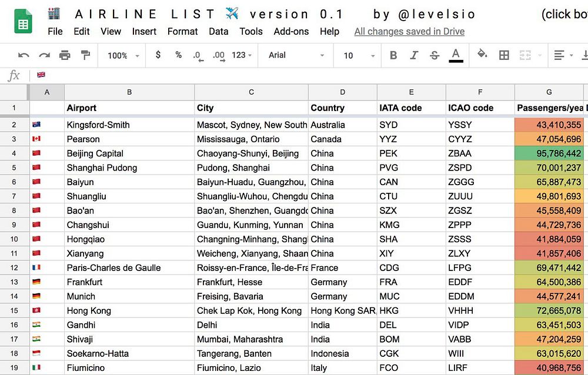This screenshot has height=375, width=588.
Task: Open the Arial font dropdown
Action: click(x=296, y=55)
